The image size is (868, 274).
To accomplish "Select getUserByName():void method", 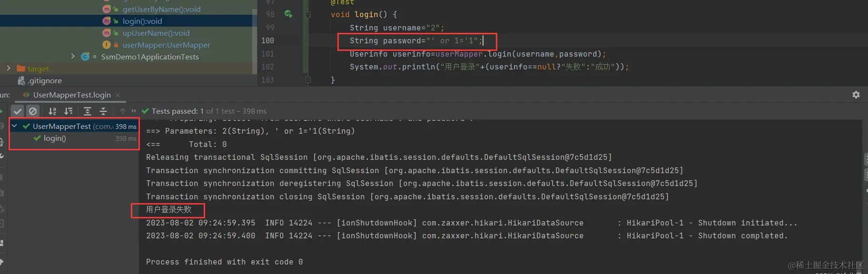I will pos(161,9).
